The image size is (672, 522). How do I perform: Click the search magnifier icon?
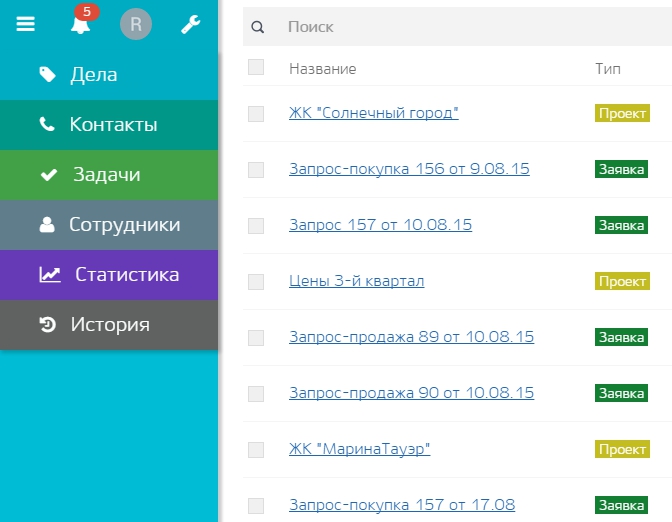[x=258, y=27]
